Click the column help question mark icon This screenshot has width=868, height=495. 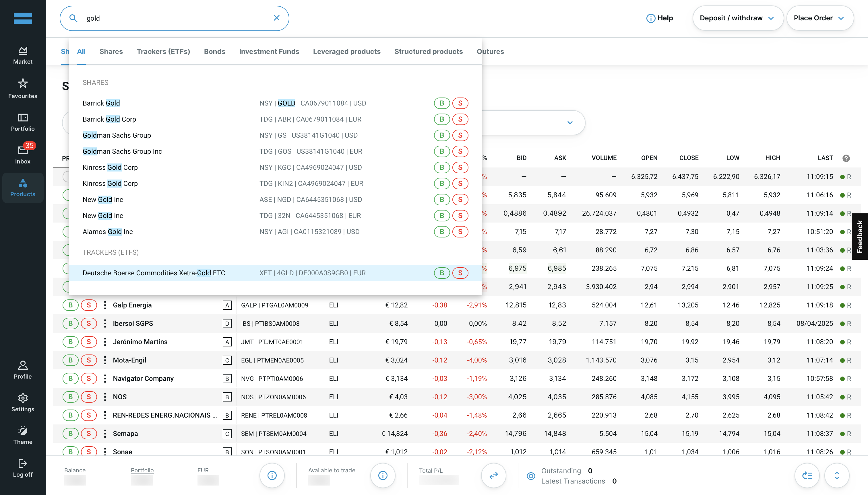tap(846, 158)
